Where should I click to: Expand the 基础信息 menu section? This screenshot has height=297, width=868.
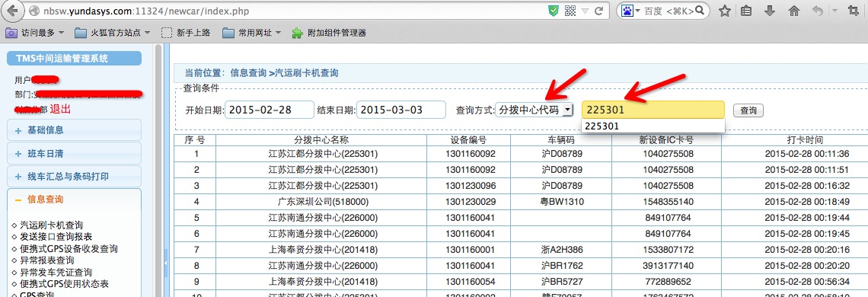(x=74, y=130)
